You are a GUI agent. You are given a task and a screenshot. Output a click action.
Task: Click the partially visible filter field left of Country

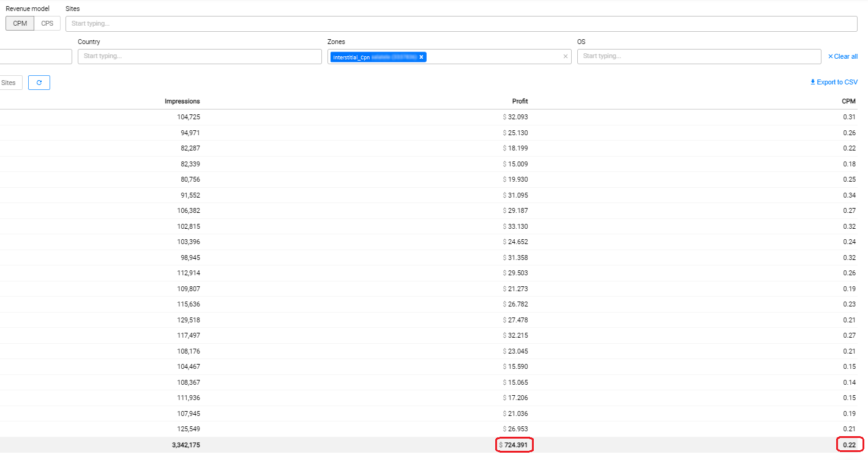pyautogui.click(x=36, y=56)
